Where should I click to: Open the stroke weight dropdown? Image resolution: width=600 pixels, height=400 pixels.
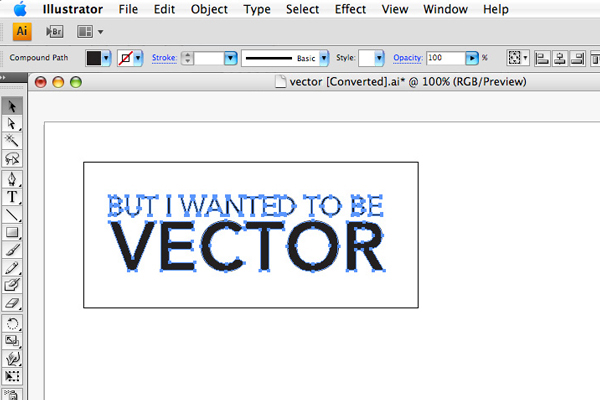pos(230,58)
